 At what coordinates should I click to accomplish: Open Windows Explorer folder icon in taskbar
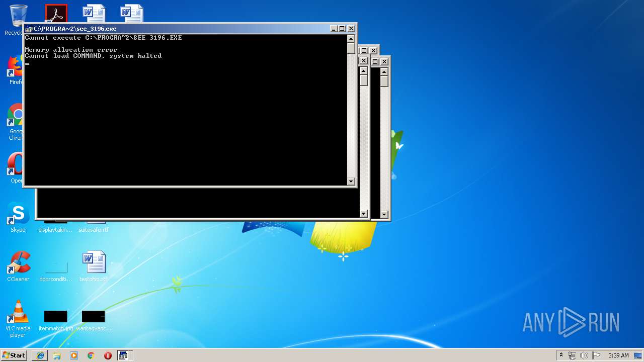(x=57, y=355)
